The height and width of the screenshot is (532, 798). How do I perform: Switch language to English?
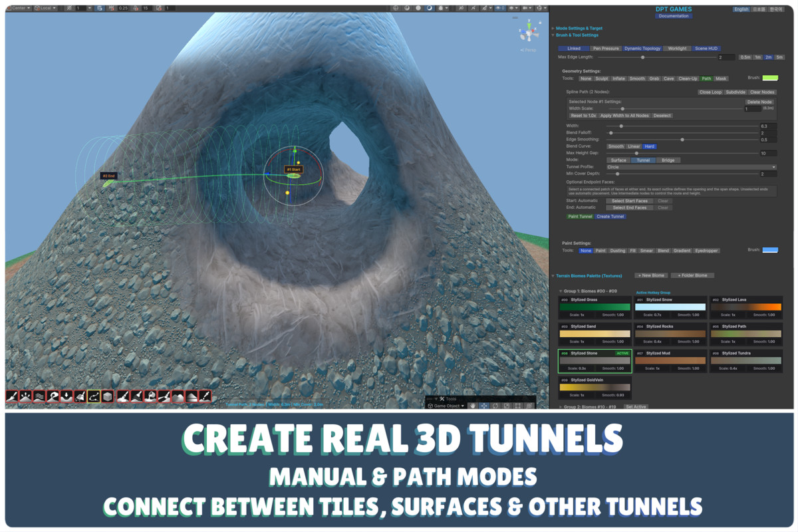(x=741, y=9)
